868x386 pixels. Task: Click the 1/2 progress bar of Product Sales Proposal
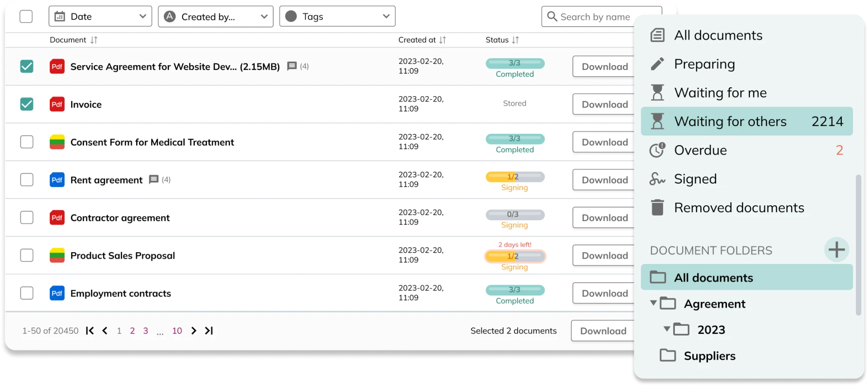click(515, 256)
